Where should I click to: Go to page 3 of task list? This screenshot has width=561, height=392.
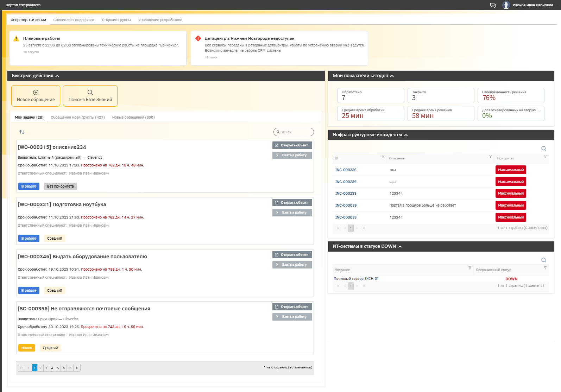click(x=46, y=368)
